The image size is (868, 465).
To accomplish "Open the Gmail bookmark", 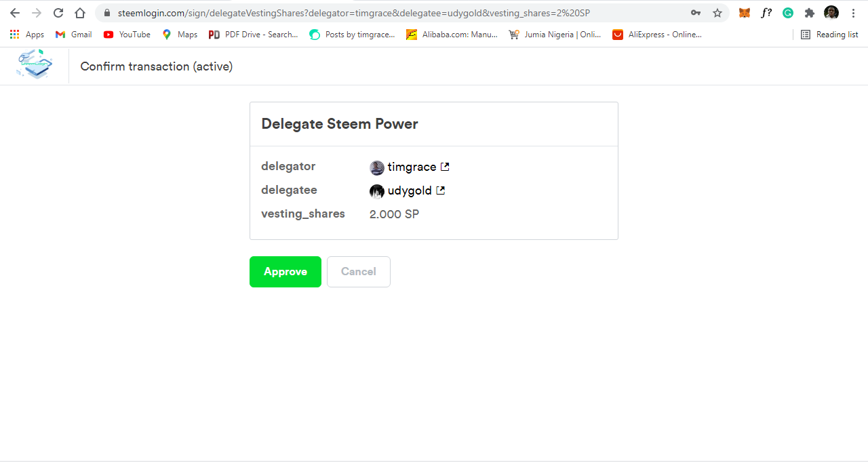I will 73,34.
